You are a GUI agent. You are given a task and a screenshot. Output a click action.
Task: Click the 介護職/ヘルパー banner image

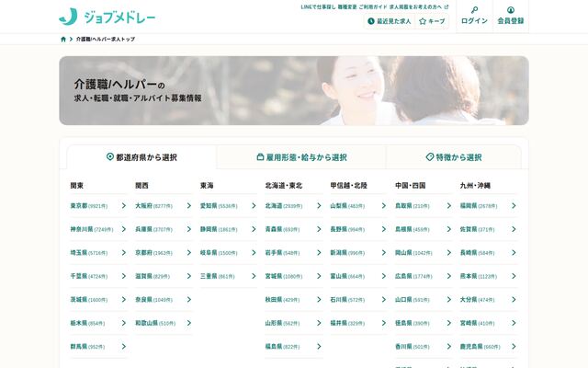(294, 90)
